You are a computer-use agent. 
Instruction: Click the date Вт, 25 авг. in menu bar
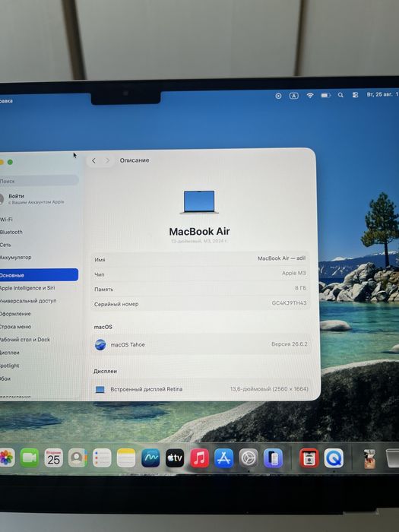pyautogui.click(x=379, y=94)
